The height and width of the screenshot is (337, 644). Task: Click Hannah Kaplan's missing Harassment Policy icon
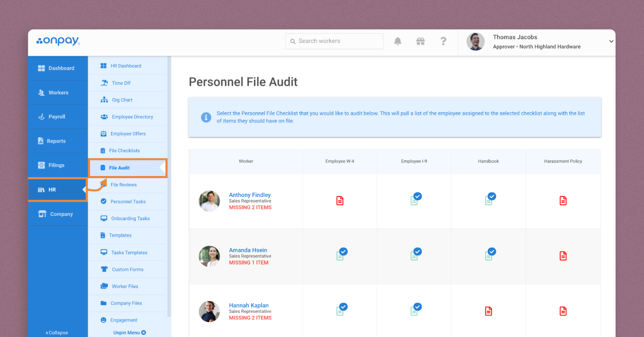click(x=563, y=311)
